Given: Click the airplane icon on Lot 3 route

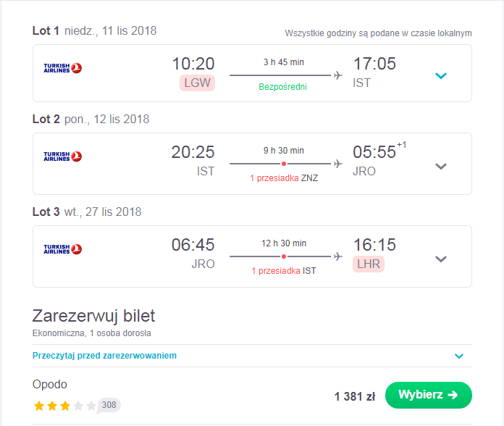Looking at the screenshot, I should (338, 256).
